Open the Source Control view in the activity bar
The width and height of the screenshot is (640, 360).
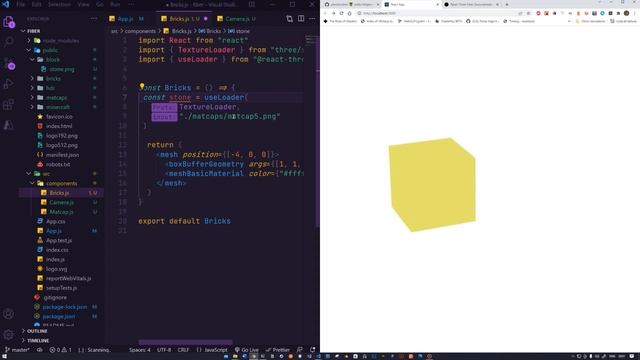pyautogui.click(x=9, y=63)
